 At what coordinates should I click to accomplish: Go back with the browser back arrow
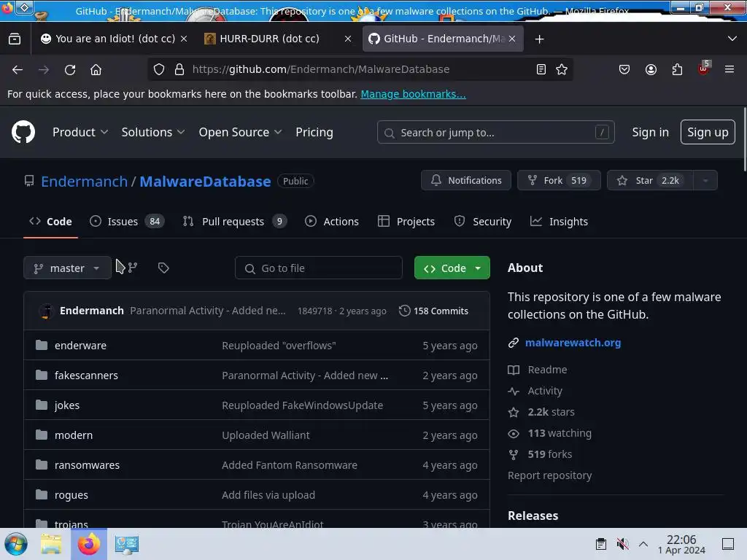click(x=18, y=69)
